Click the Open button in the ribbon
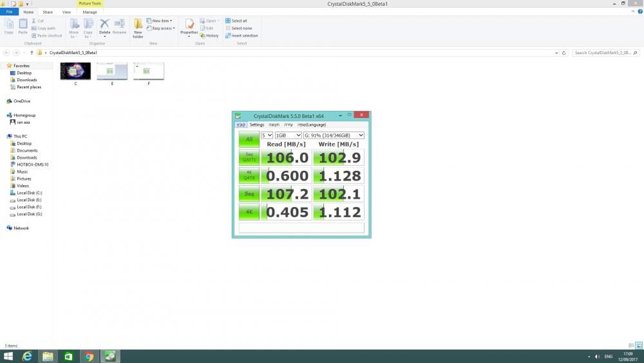644x363 pixels. [x=209, y=21]
